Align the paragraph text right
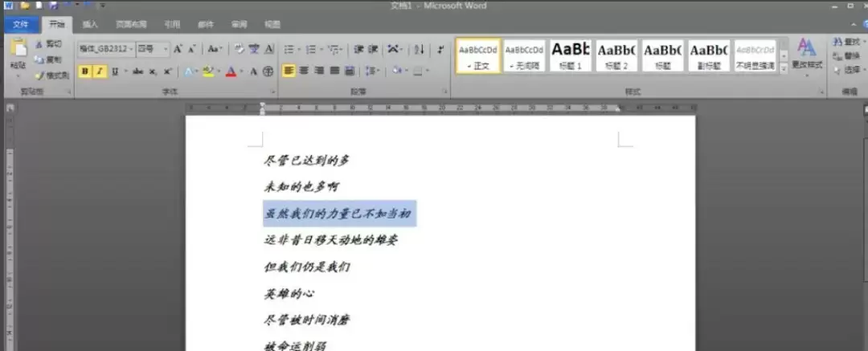The image size is (868, 351). tap(319, 71)
